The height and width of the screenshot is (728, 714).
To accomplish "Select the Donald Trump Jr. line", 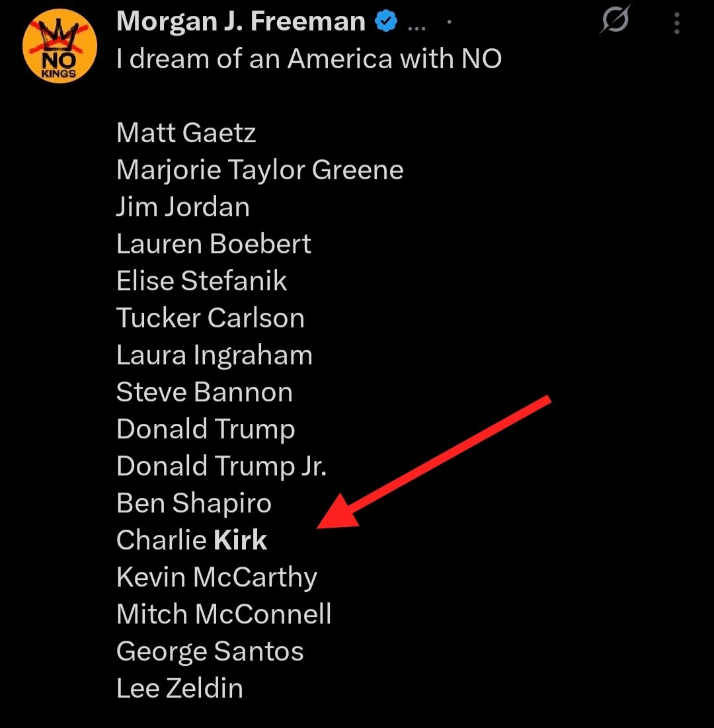I will pos(221,466).
